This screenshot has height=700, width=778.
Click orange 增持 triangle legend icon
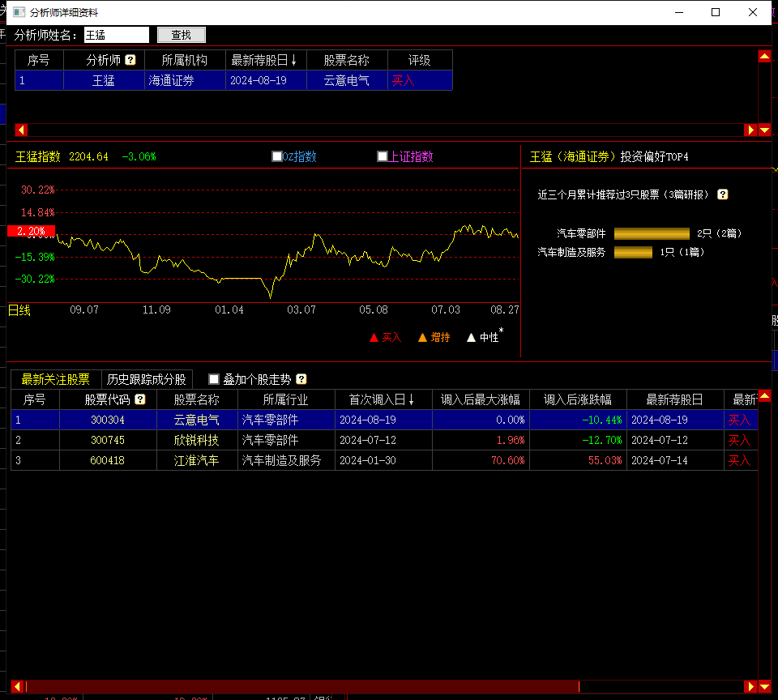point(422,338)
